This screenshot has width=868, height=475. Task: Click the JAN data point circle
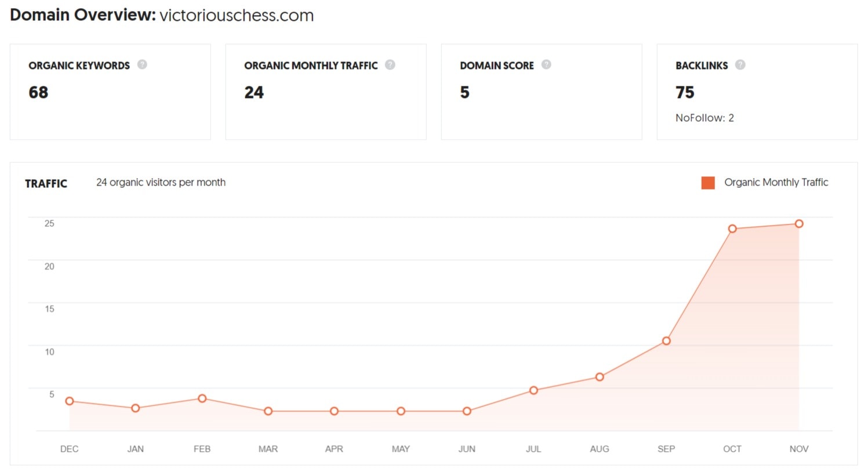click(136, 408)
